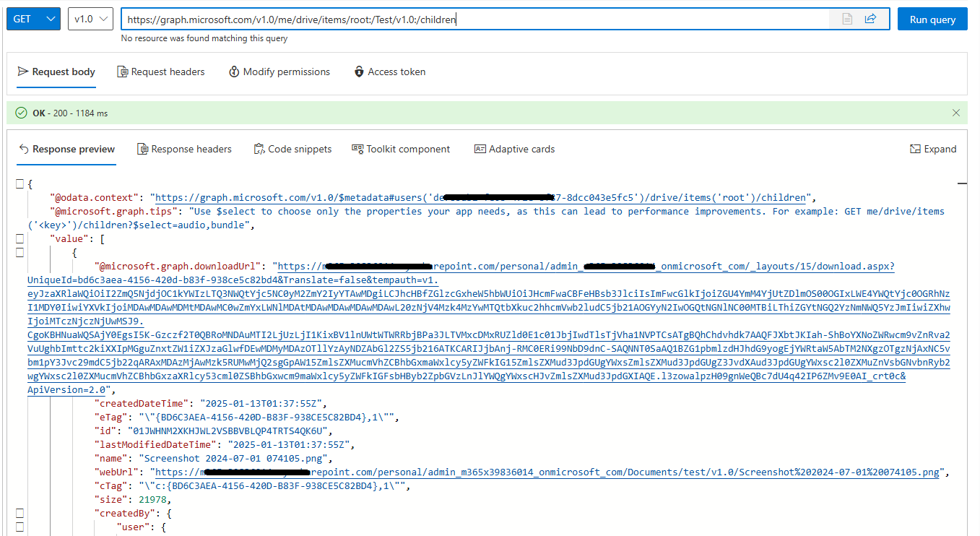Image resolution: width=980 pixels, height=536 pixels.
Task: Click into the query URL field
Action: click(x=474, y=20)
